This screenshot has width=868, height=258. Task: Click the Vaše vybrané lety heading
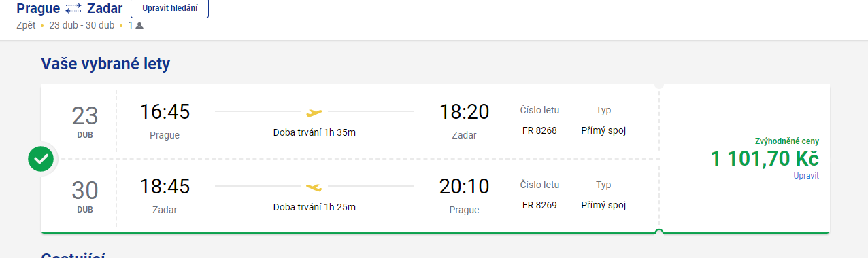[x=105, y=64]
